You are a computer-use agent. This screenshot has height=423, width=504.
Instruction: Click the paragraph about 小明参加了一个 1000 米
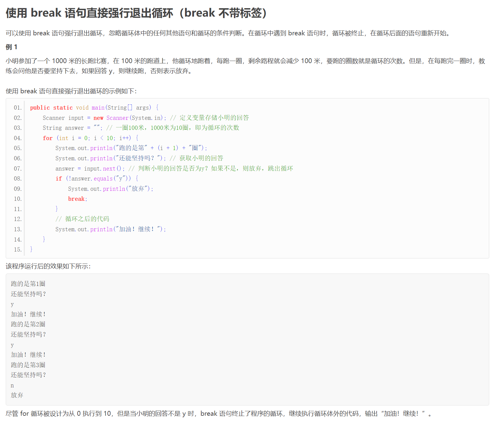[x=245, y=66]
